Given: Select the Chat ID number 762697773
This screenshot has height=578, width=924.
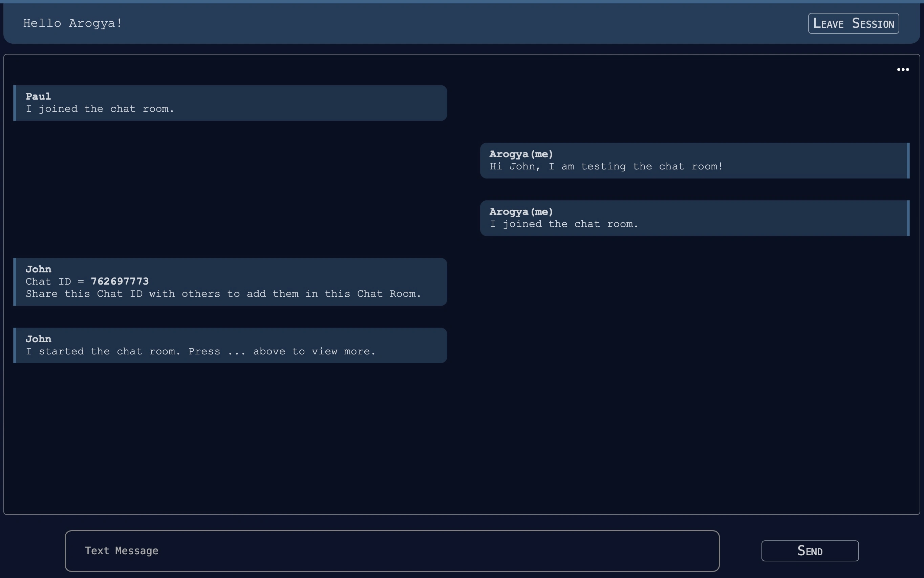Looking at the screenshot, I should tap(120, 281).
